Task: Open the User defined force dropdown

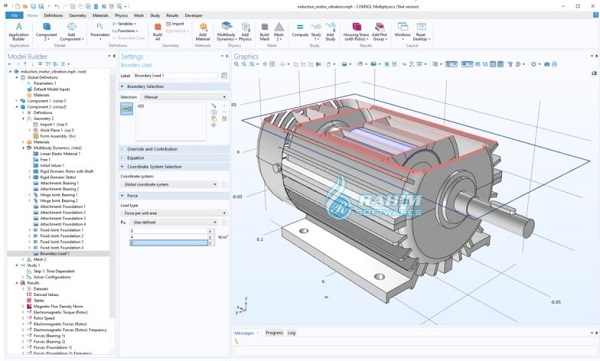Action: point(174,222)
